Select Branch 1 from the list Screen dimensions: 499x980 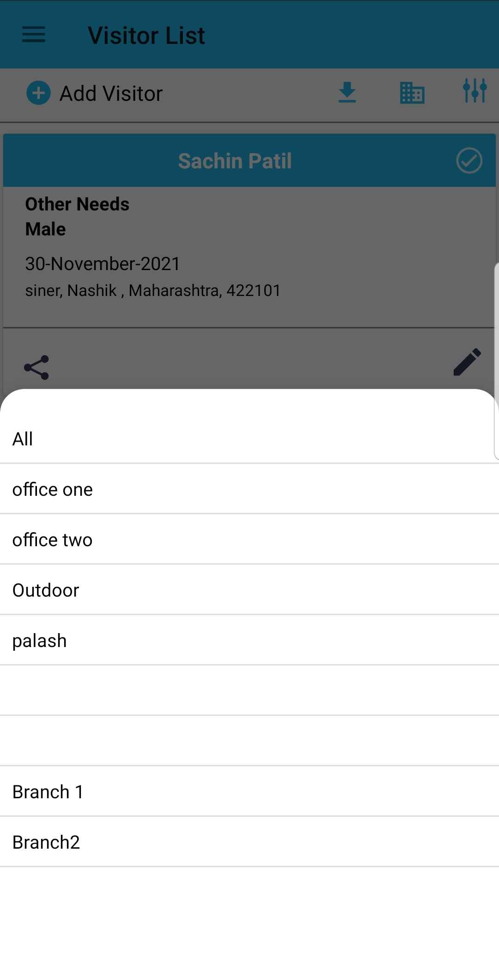click(48, 792)
